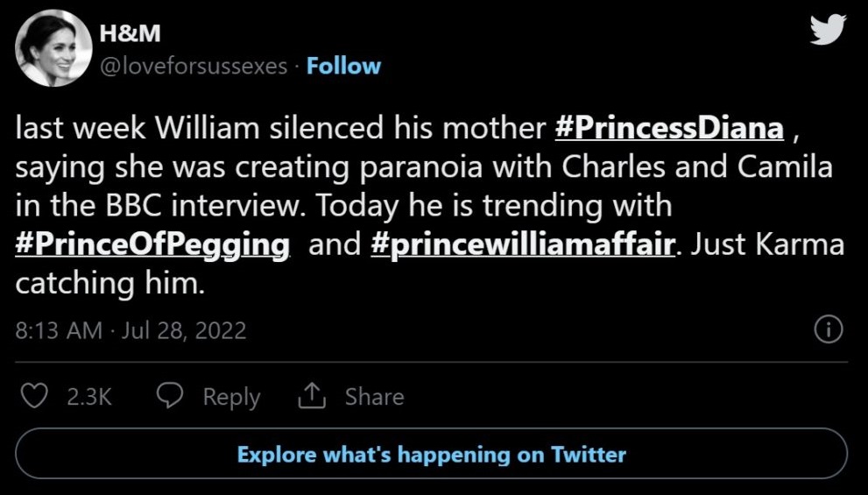868x495 pixels.
Task: Open the @loveforsussexes handle link
Action: point(194,67)
